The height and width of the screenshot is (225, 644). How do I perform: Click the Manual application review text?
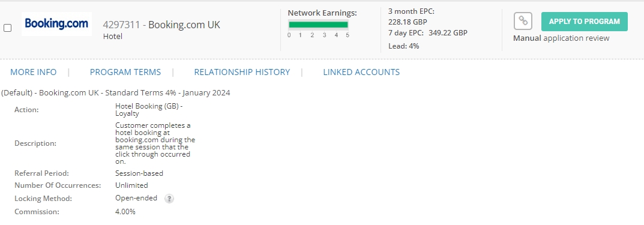(x=561, y=38)
